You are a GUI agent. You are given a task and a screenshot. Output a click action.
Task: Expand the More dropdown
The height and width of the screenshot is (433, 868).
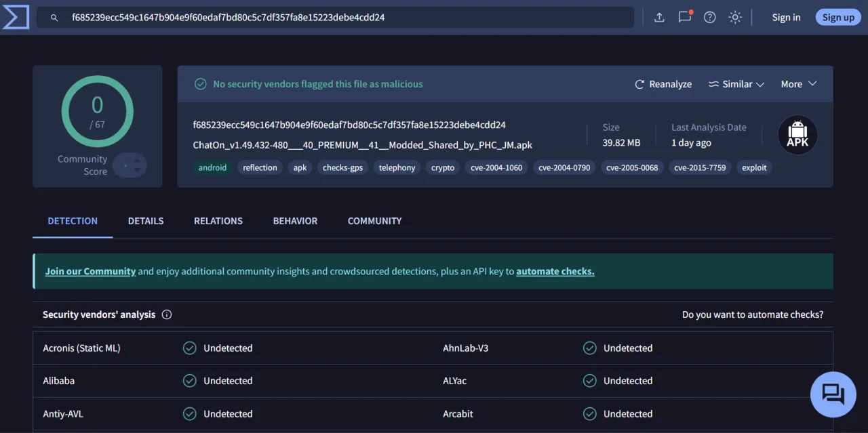[799, 84]
